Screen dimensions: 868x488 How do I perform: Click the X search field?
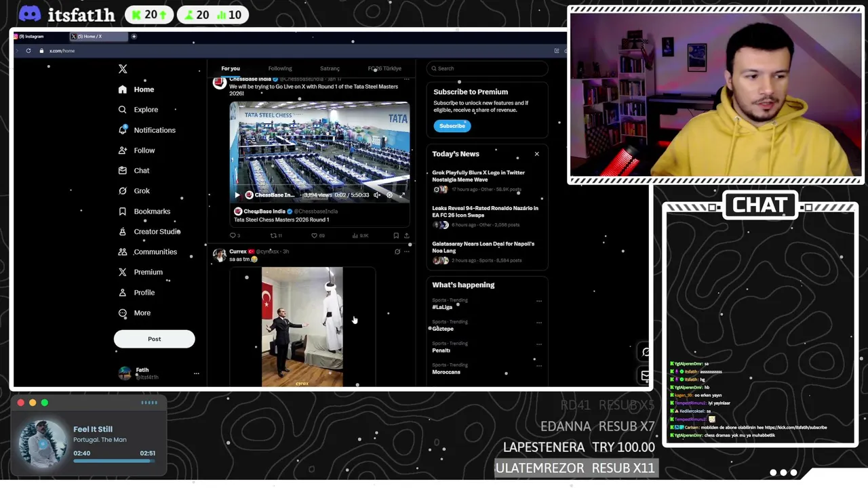click(487, 68)
